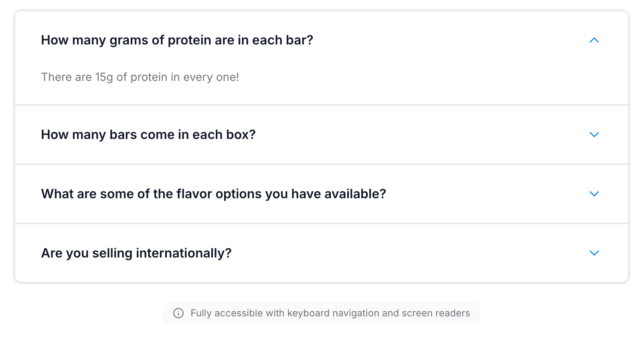Click the accessibility note at the bottom
The width and height of the screenshot is (644, 346).
330,313
